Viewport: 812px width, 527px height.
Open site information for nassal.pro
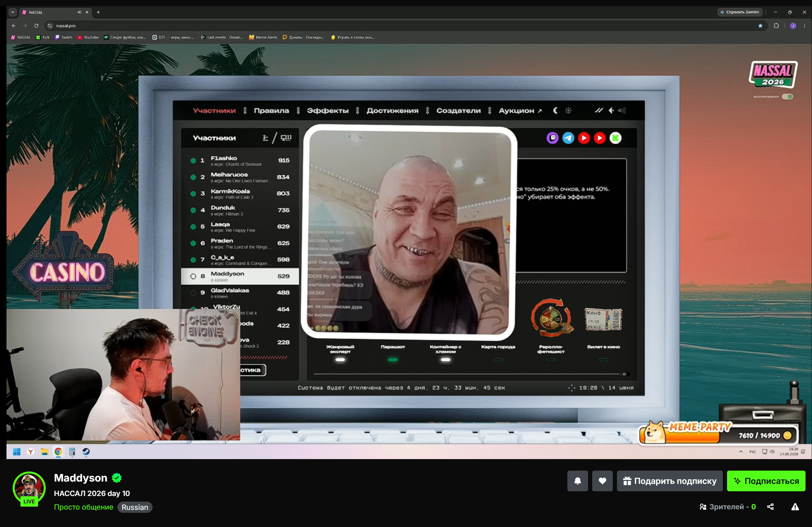click(x=50, y=26)
